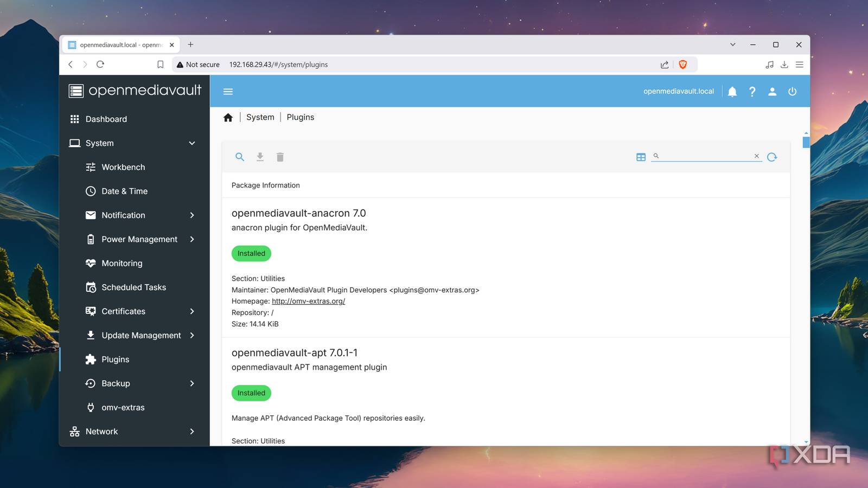This screenshot has width=868, height=488.
Task: Open Scheduled Tasks page
Action: [x=134, y=287]
